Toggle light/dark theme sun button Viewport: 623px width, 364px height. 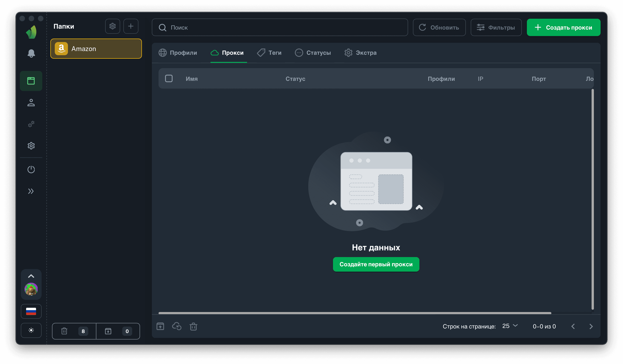[31, 330]
